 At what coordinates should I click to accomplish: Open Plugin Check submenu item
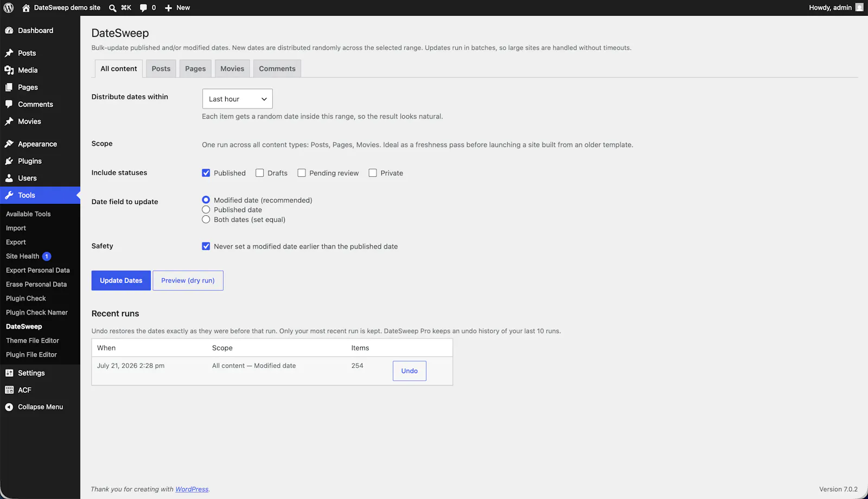[x=26, y=299]
